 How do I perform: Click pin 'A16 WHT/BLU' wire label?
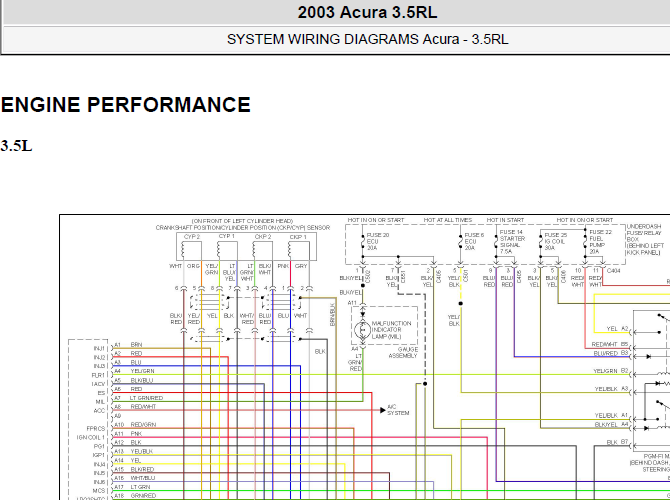tap(135, 478)
